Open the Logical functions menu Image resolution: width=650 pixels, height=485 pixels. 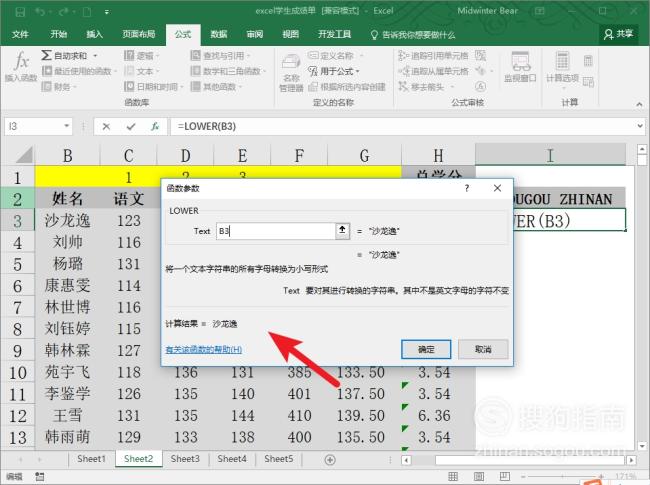(142, 56)
